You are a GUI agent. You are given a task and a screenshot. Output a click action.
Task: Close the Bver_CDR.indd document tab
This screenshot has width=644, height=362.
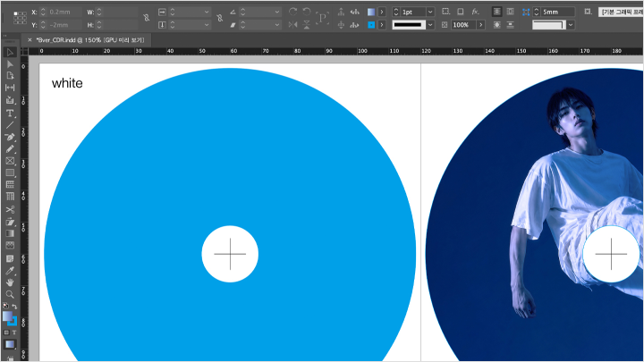tap(30, 40)
